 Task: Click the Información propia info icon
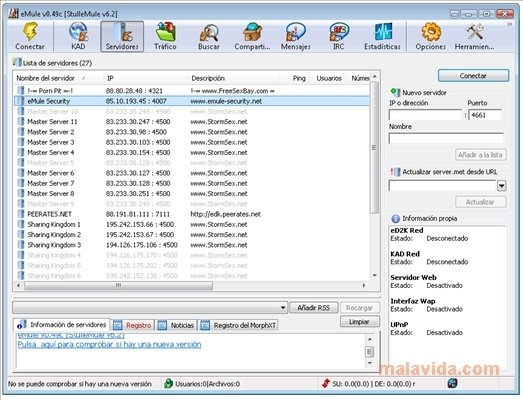click(x=395, y=219)
